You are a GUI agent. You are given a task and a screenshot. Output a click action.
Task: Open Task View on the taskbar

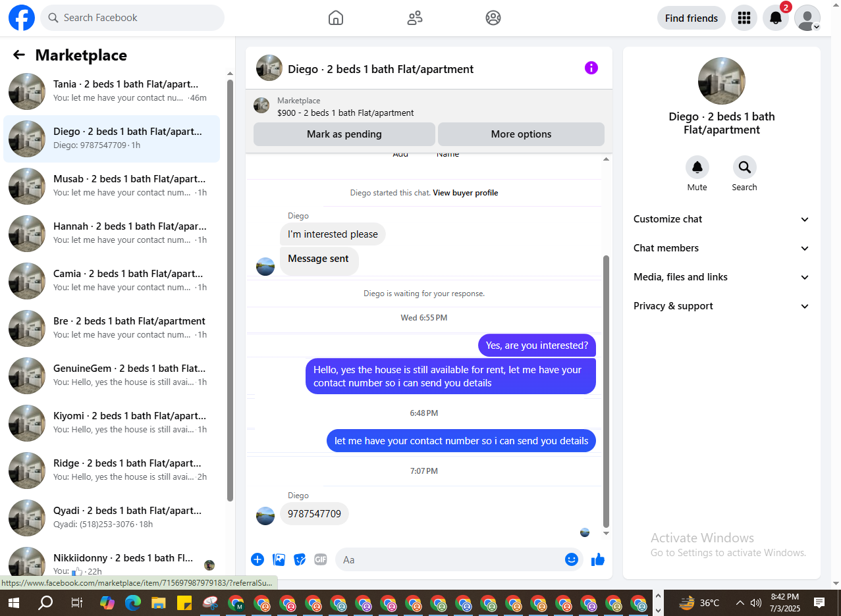(x=76, y=603)
